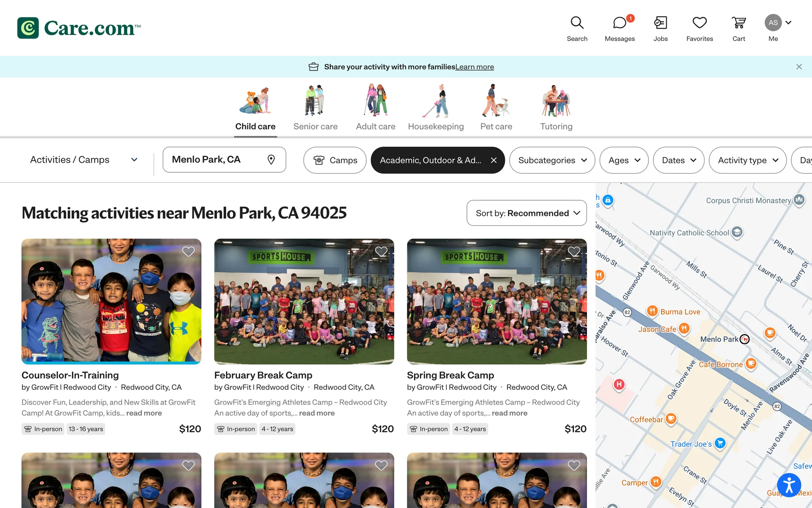Click Trader Joe's marker on map

pos(720,443)
